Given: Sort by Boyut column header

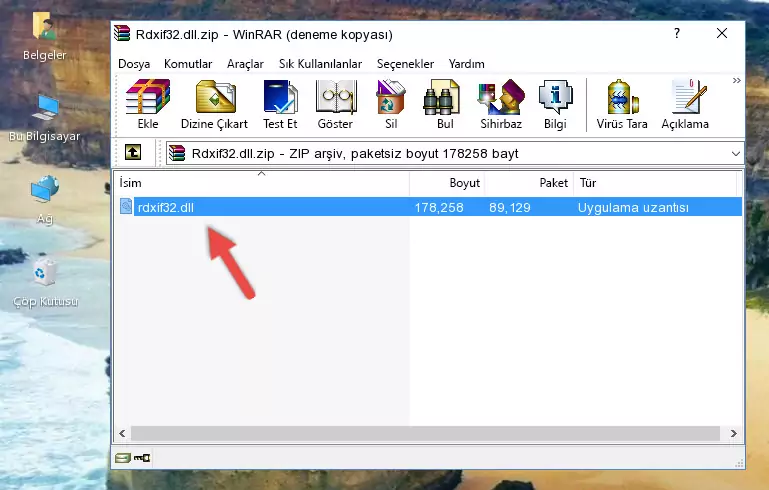Looking at the screenshot, I should pyautogui.click(x=447, y=183).
